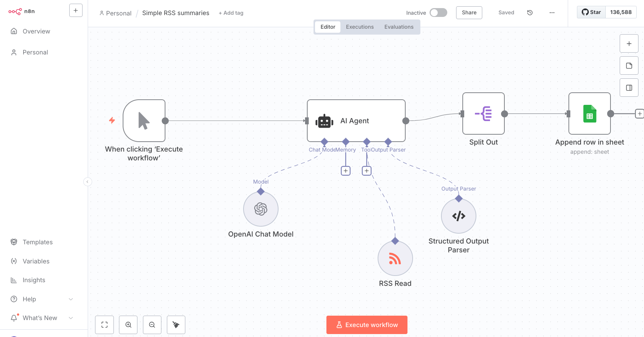Click the plus button beside n8n logo
This screenshot has height=337, width=644.
coord(76,11)
